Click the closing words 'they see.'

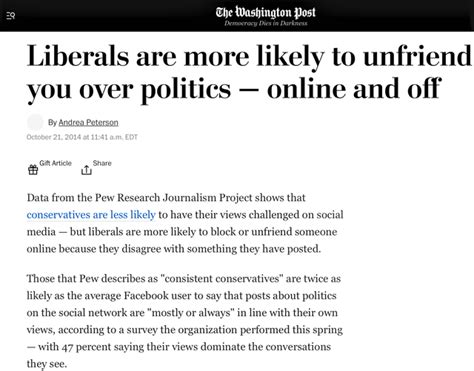[x=47, y=364]
